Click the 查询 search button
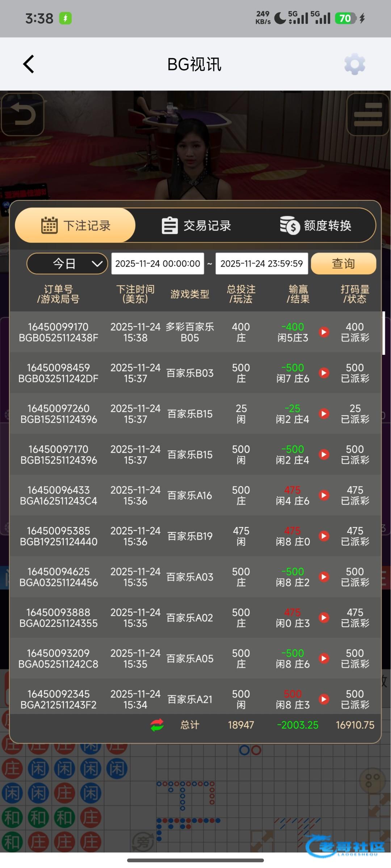This screenshot has width=391, height=868. coord(343,264)
